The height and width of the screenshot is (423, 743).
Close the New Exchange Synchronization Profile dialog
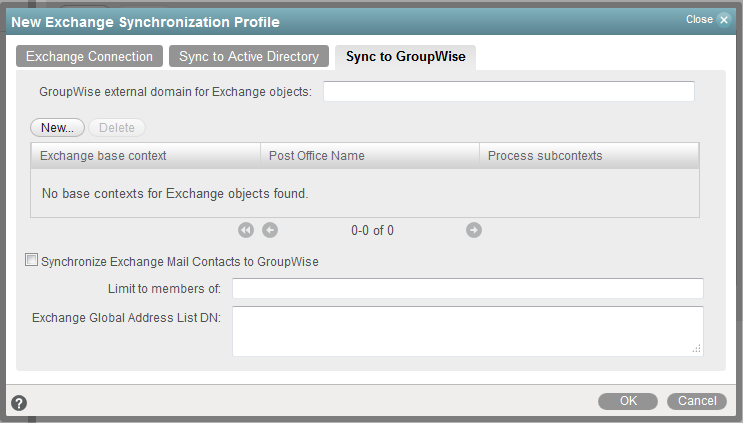pyautogui.click(x=724, y=19)
